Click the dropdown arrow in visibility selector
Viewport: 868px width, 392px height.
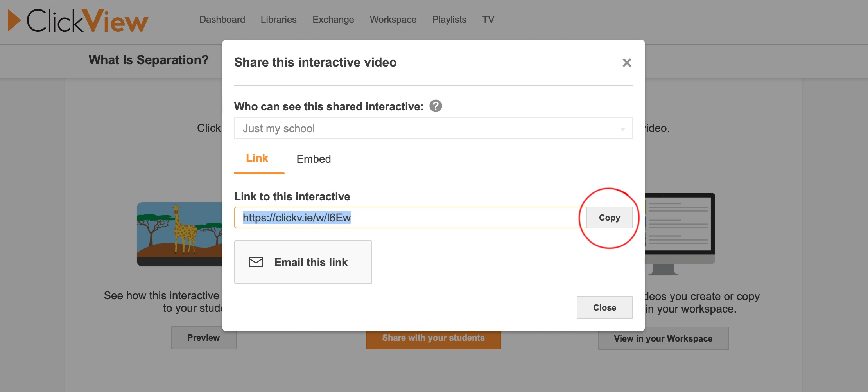(x=622, y=129)
